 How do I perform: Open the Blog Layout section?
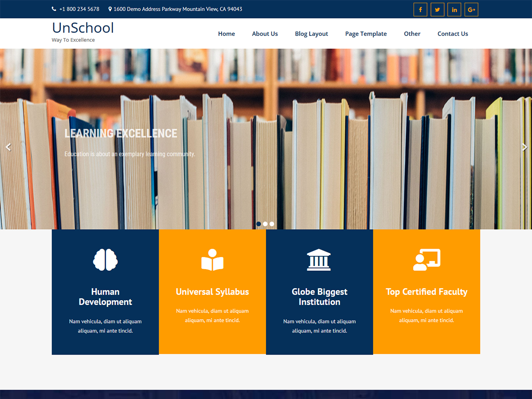coord(311,33)
